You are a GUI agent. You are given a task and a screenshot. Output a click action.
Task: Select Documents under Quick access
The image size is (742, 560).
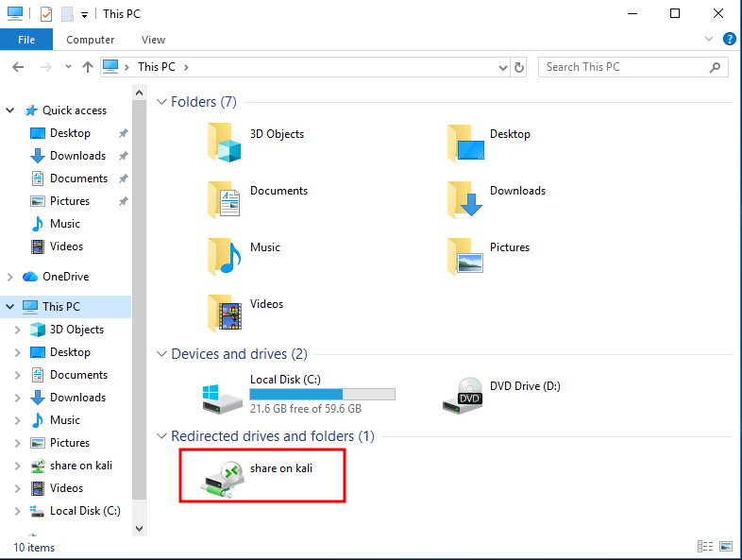(79, 178)
